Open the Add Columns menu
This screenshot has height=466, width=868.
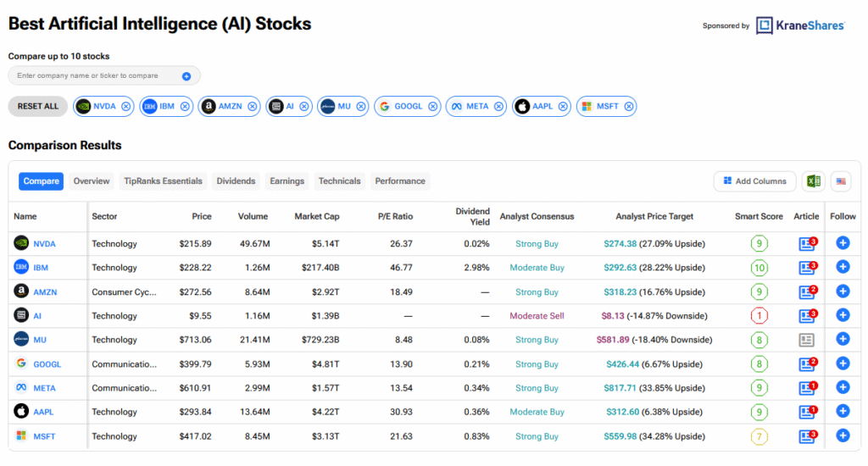(x=754, y=181)
